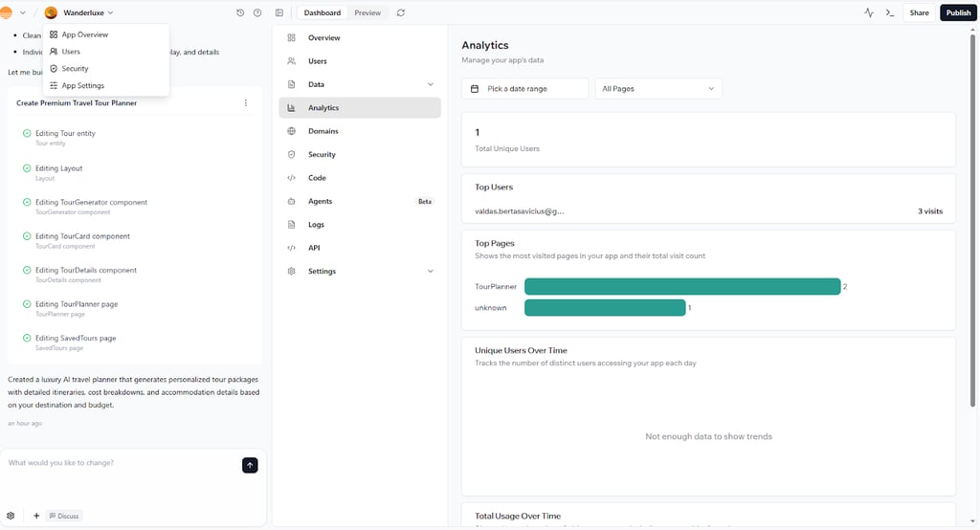Toggle the sidebar panel layout icon
The image size is (980, 530).
pyautogui.click(x=279, y=12)
